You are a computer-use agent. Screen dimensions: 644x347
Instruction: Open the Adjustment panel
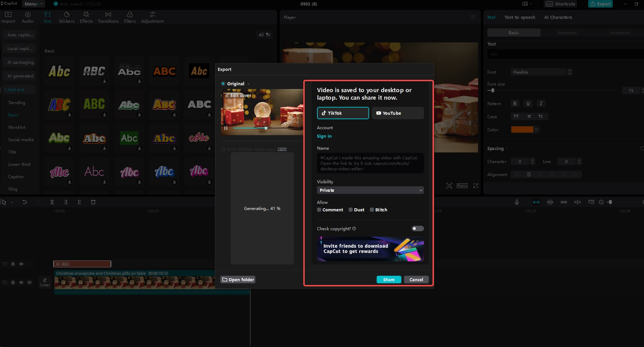click(152, 17)
